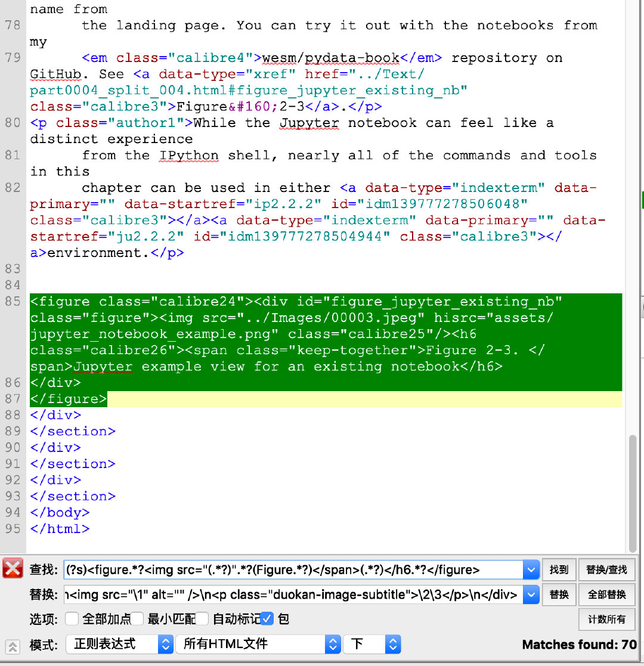Click line number 91 in the gutter

13,464
